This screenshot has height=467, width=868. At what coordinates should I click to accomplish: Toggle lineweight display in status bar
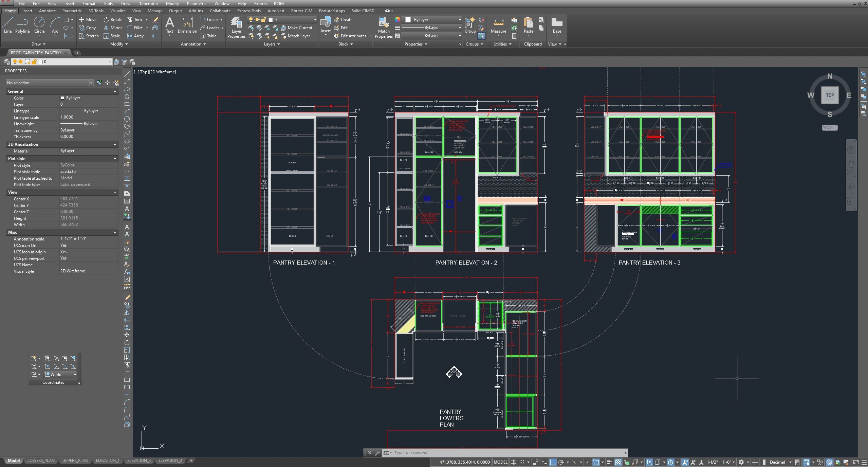(x=609, y=462)
